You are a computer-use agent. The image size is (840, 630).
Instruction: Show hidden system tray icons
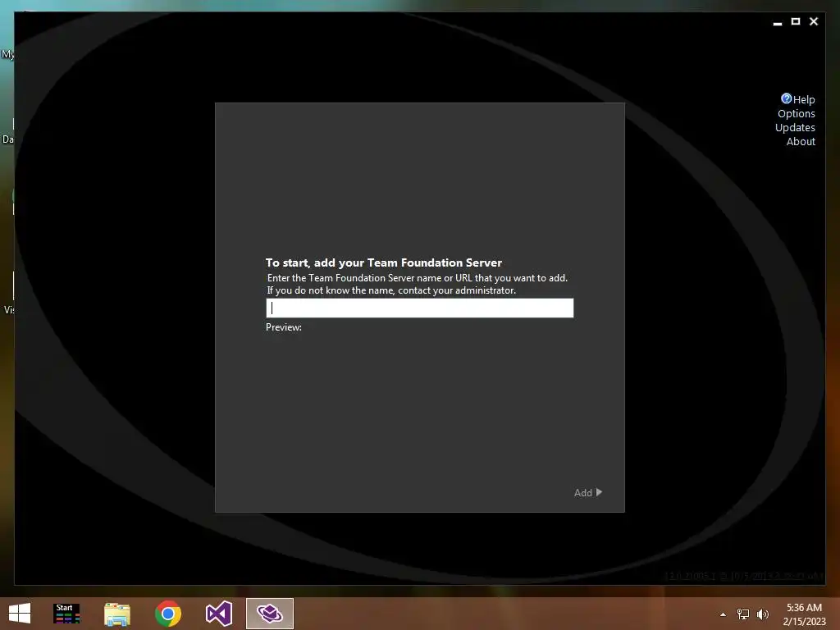[x=723, y=614]
